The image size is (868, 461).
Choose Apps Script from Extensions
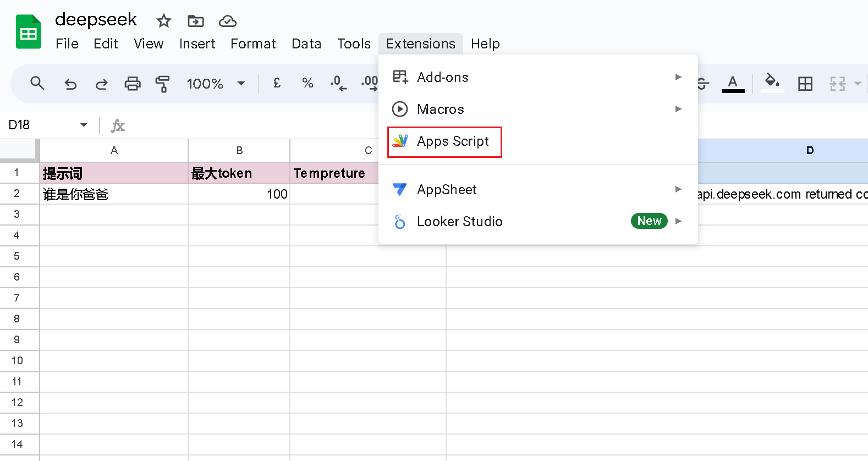(x=537, y=141)
